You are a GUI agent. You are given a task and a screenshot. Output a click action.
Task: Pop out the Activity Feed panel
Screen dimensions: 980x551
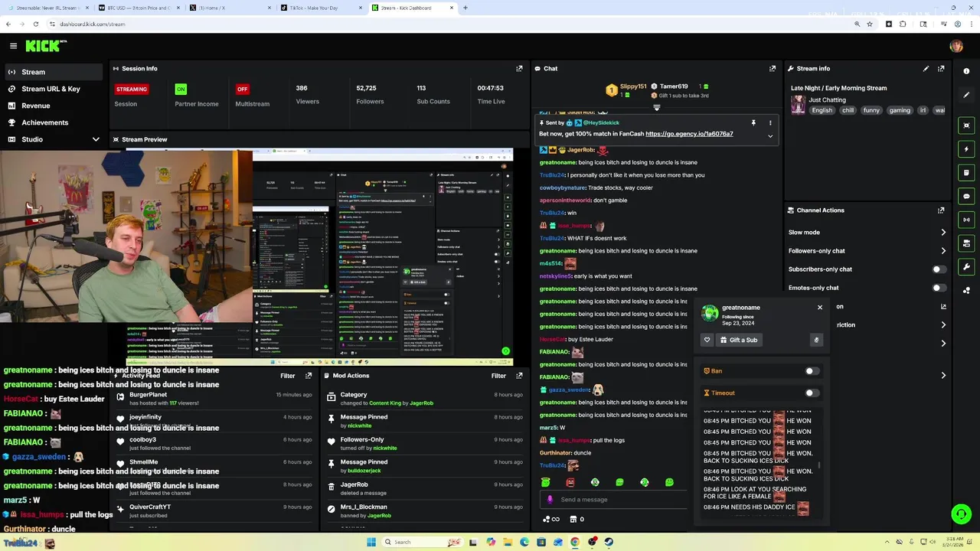tap(309, 376)
